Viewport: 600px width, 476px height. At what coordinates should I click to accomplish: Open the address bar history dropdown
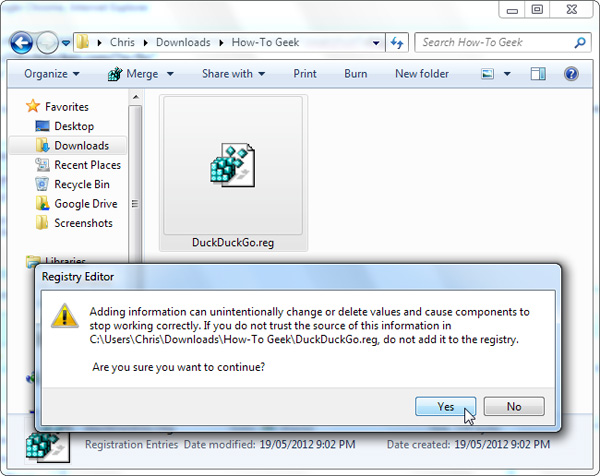pyautogui.click(x=376, y=43)
